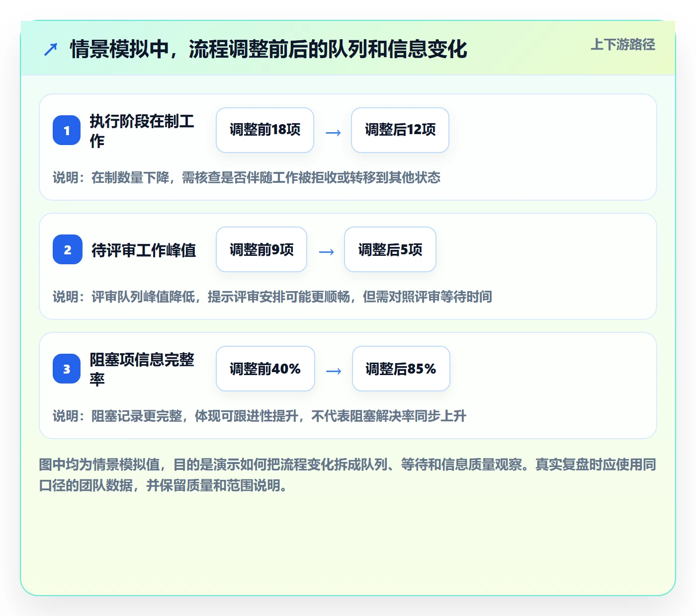Image resolution: width=696 pixels, height=616 pixels.
Task: Click the arrow between 调整前9项 and 调整后5项
Action: [x=326, y=252]
